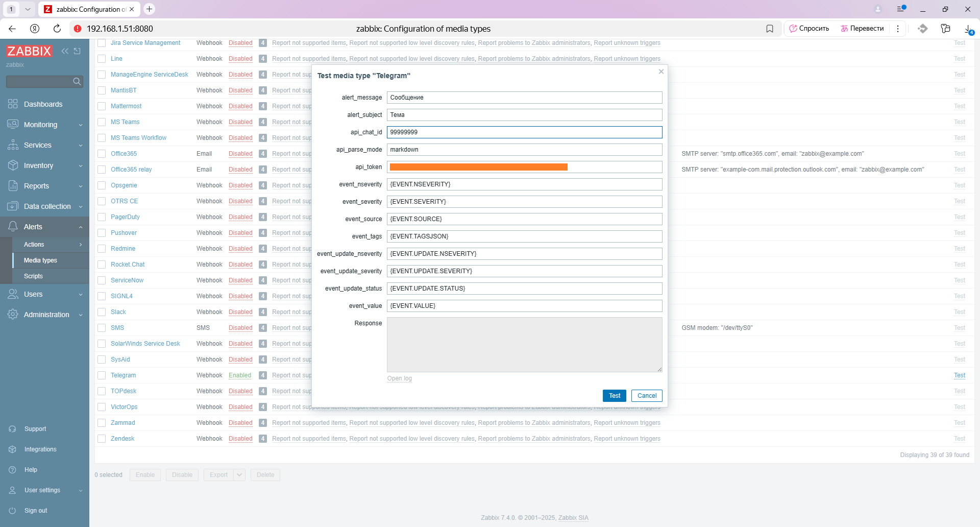The image size is (980, 527).
Task: Open browser downloads icon
Action: tap(968, 29)
